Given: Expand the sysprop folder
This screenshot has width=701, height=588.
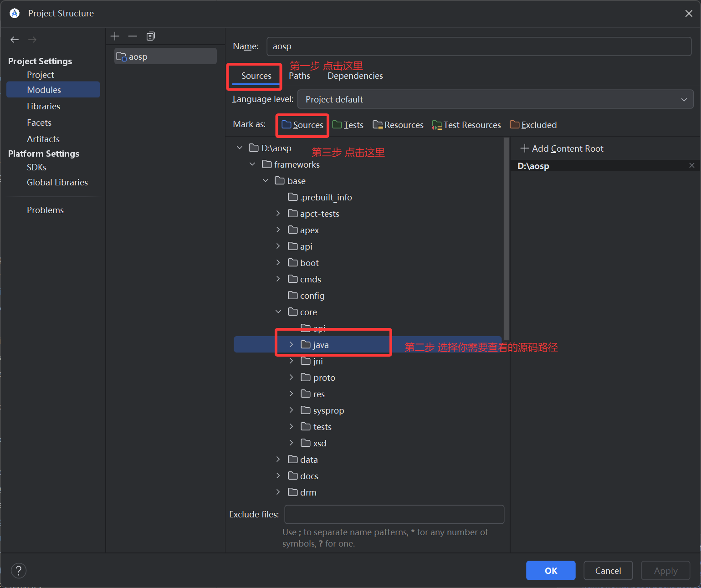Looking at the screenshot, I should pos(292,410).
